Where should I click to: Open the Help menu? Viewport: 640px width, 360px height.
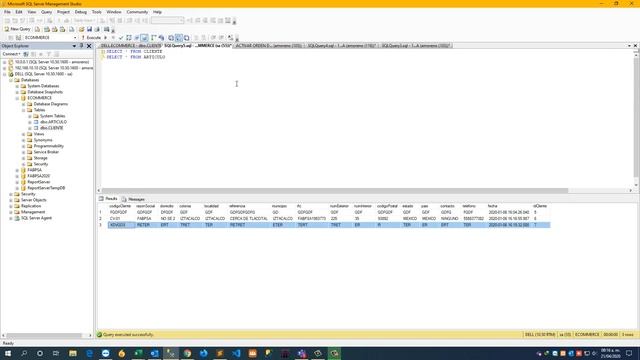157,12
